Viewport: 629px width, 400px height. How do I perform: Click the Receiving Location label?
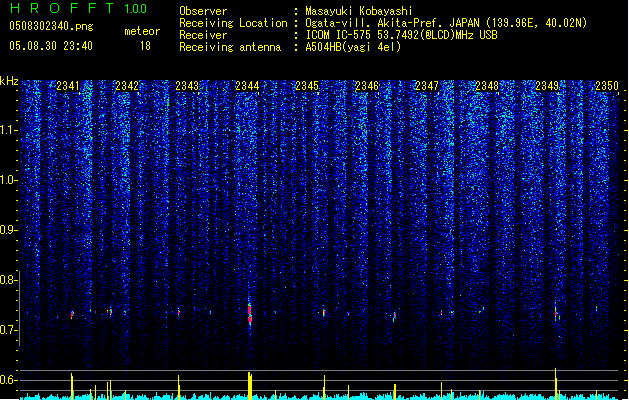point(233,23)
